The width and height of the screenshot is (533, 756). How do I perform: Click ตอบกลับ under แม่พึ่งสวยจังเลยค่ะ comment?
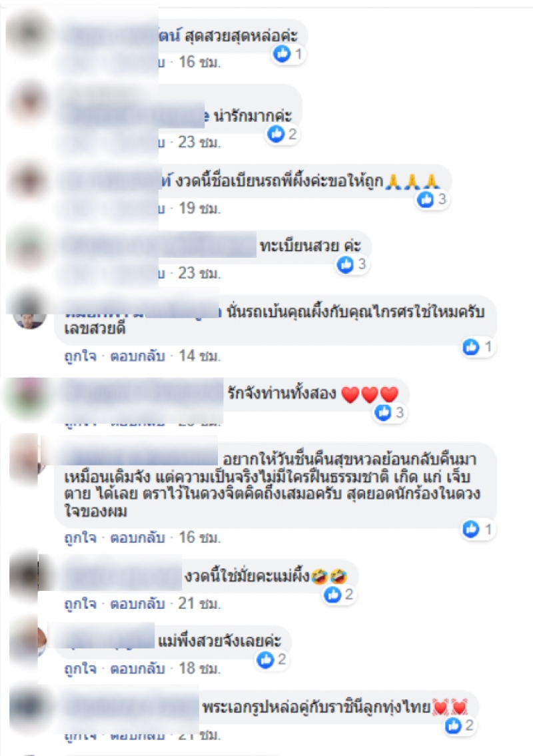(x=137, y=669)
